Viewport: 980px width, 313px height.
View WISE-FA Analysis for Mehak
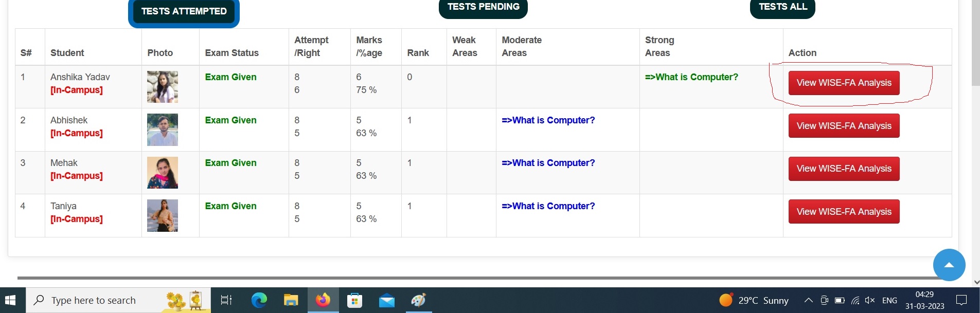(x=844, y=169)
